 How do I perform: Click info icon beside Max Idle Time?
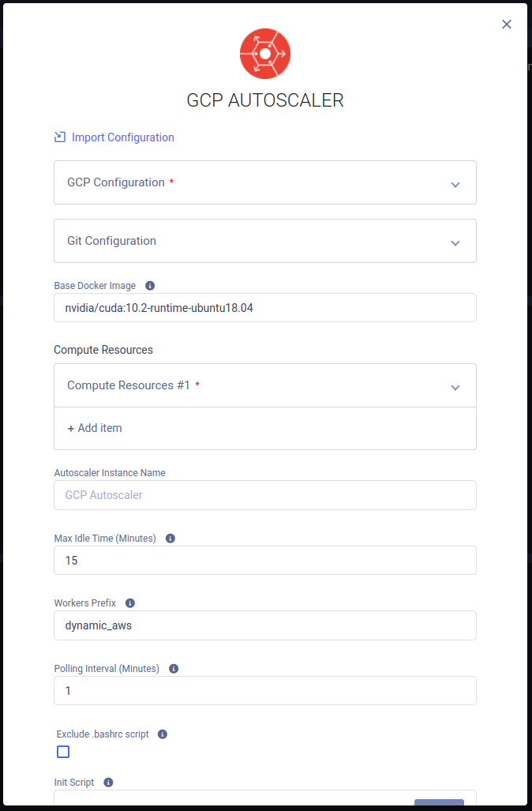[x=170, y=539]
